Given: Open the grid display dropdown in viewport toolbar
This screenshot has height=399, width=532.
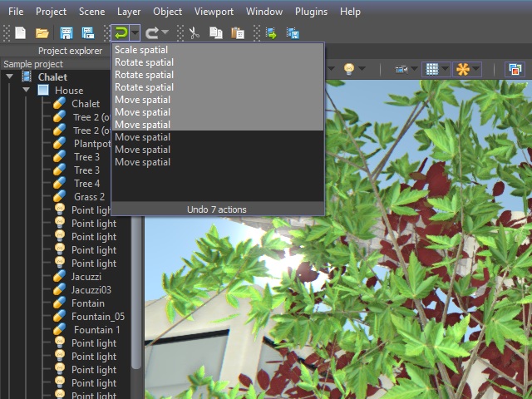Looking at the screenshot, I should (445, 69).
